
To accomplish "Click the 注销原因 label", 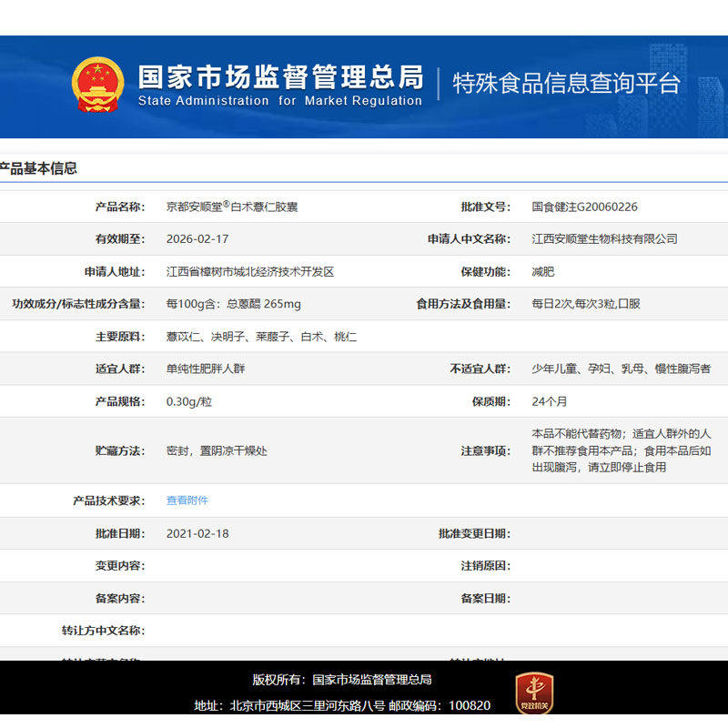I will coord(486,565).
